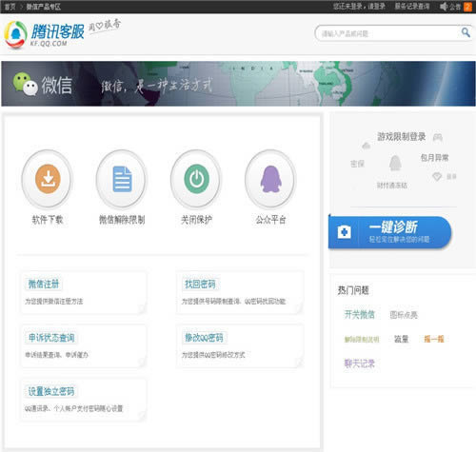Open the 微信产品专区 breadcrumb

(x=43, y=7)
